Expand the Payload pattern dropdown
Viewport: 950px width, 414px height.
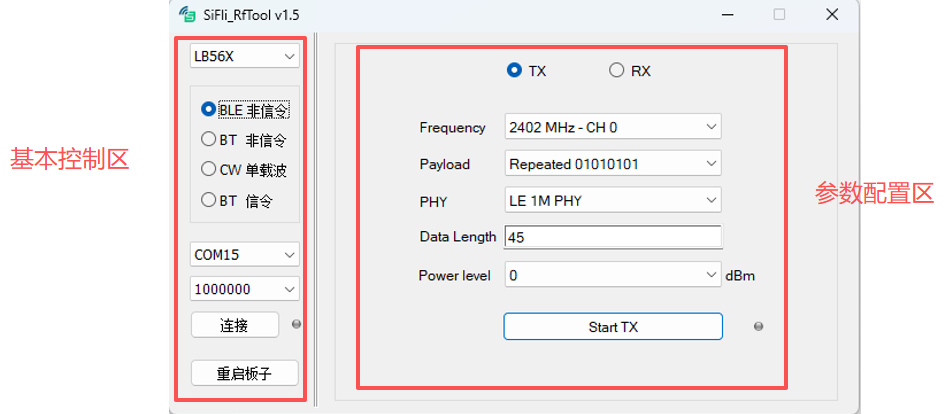pos(612,163)
